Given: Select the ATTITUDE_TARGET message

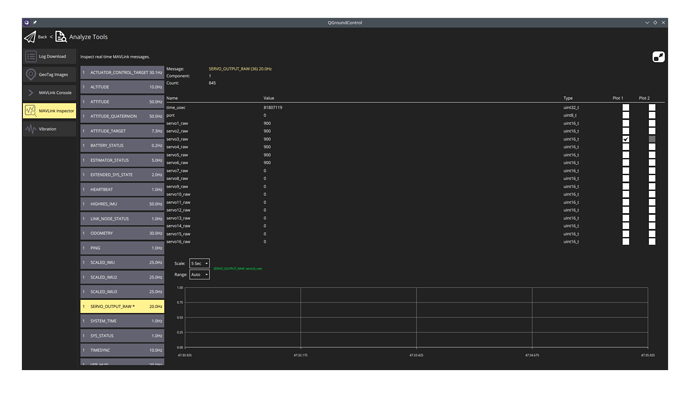Looking at the screenshot, I should 122,131.
